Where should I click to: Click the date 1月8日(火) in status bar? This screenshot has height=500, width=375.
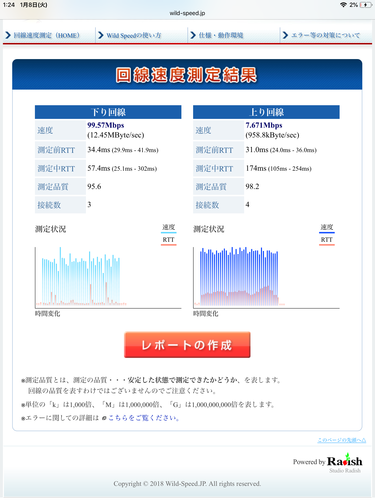(33, 5)
